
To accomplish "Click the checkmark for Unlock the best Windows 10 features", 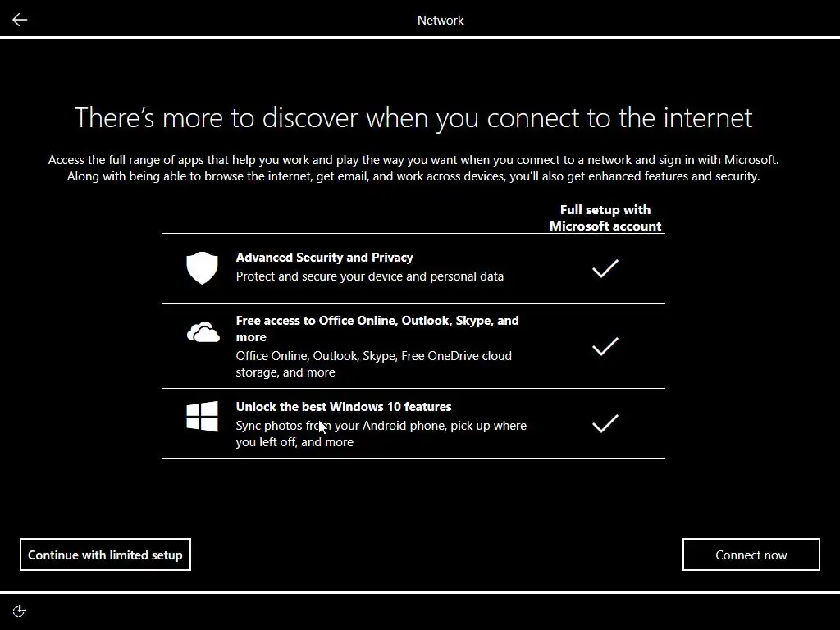I will [605, 423].
